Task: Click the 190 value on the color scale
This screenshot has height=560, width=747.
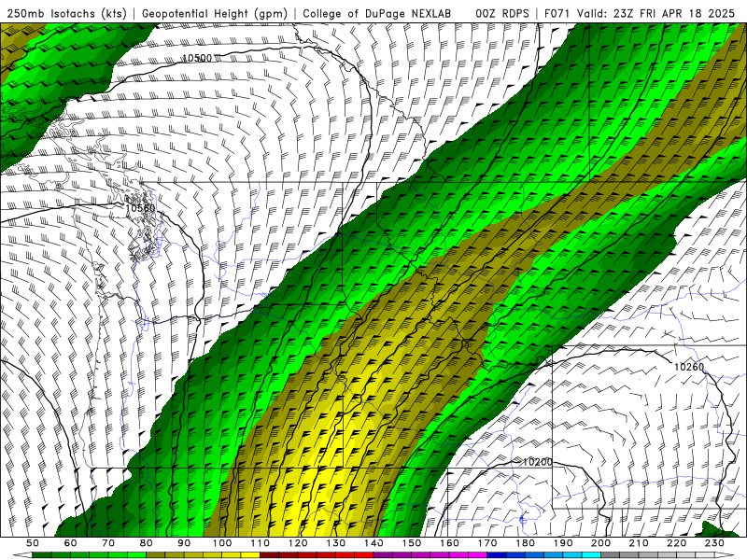Action: pyautogui.click(x=563, y=543)
